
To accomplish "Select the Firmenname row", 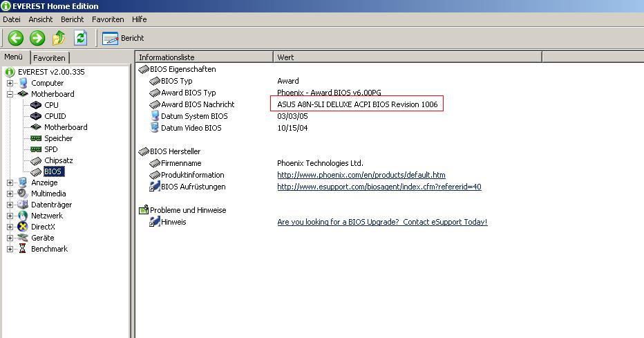I will point(181,163).
